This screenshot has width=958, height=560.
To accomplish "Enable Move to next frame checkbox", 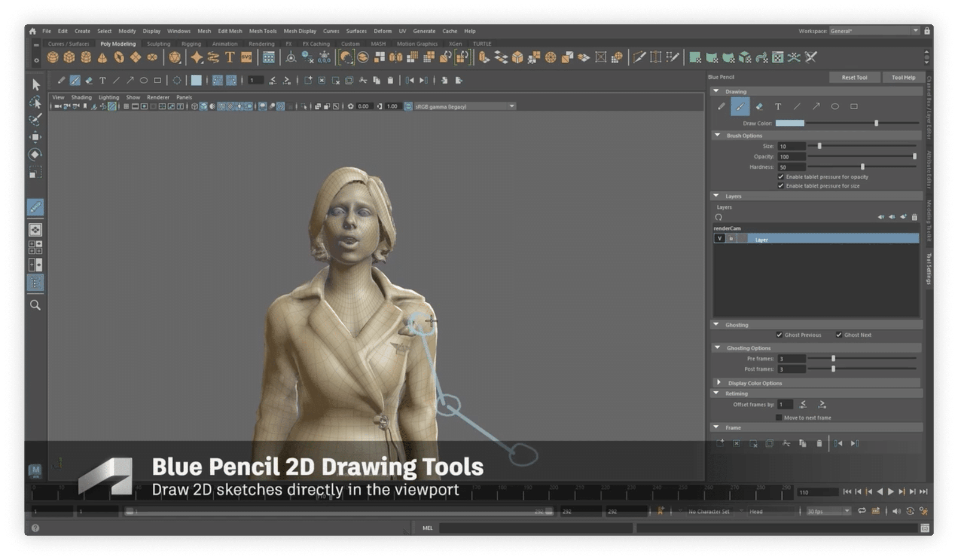I will click(779, 417).
